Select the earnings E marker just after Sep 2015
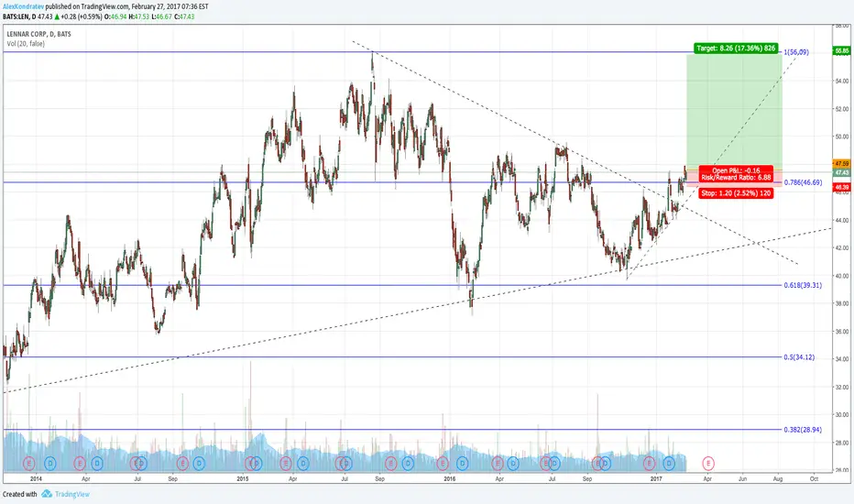The image size is (854, 504). tap(390, 464)
